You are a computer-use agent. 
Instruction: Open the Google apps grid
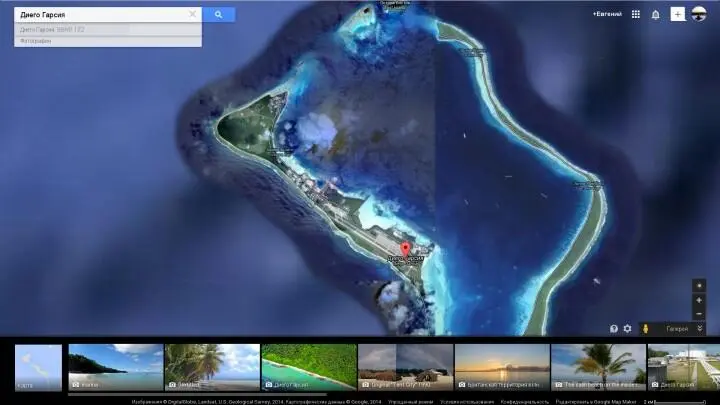click(635, 15)
